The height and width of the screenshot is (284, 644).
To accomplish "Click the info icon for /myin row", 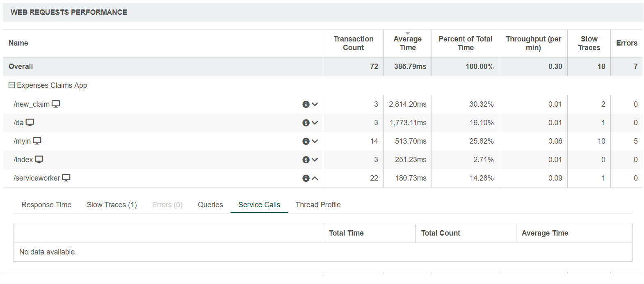I will (306, 141).
